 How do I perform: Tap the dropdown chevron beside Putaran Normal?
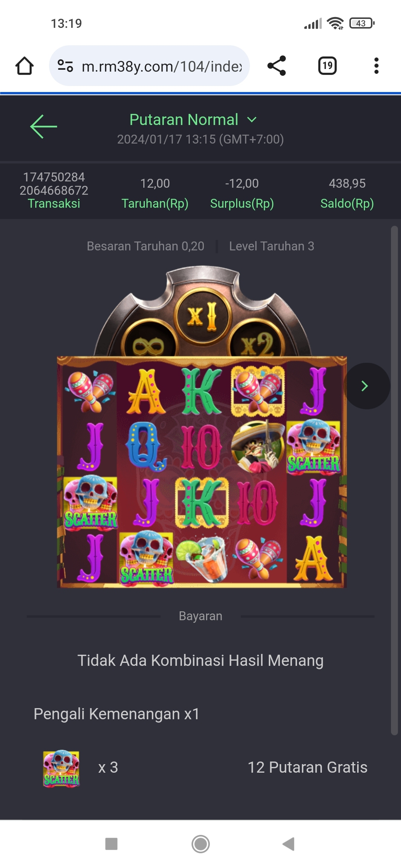click(252, 120)
